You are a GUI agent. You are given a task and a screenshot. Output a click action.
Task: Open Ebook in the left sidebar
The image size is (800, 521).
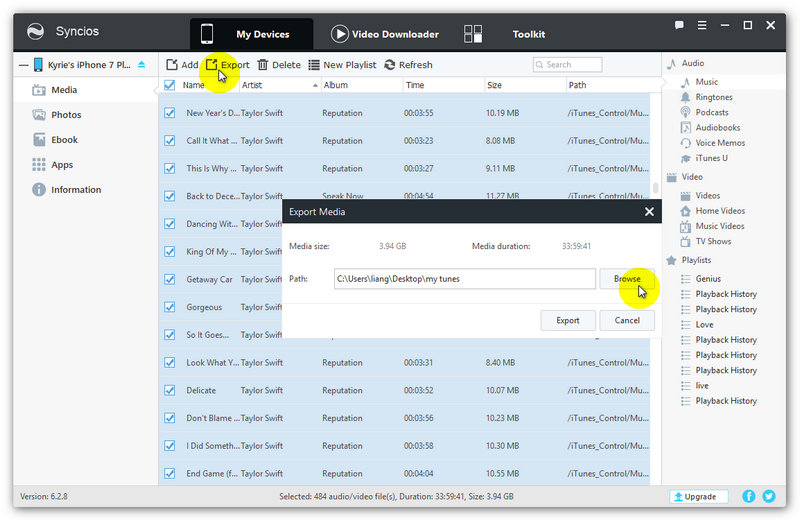click(x=86, y=140)
